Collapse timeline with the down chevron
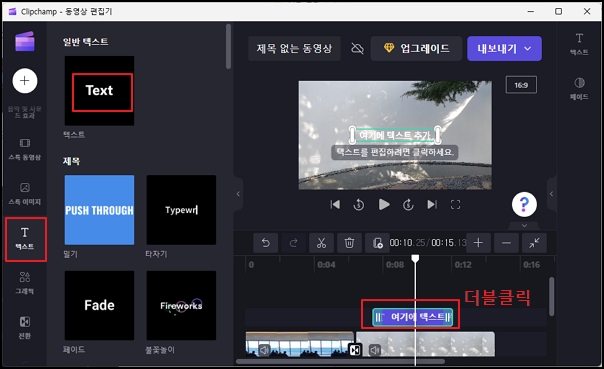Viewport: 604px width, 369px height. coord(524,226)
